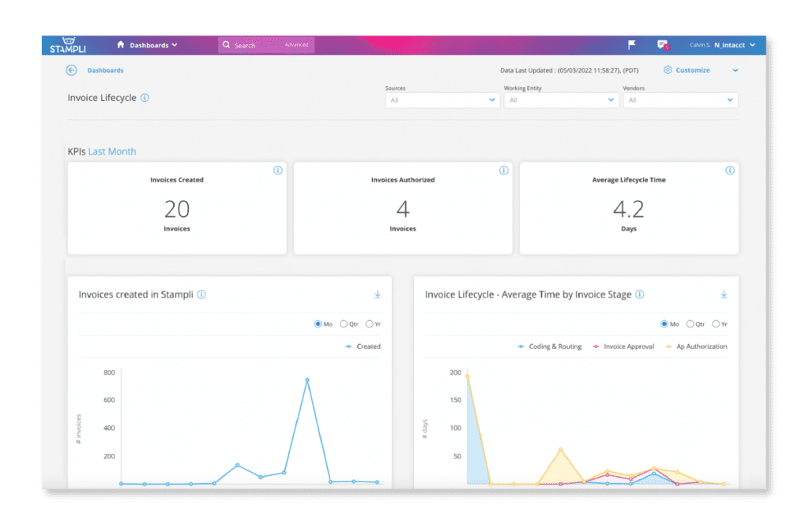Screen dimensions: 809x532
Task: Select Yr view on the Invoice Lifecycle chart
Action: [717, 324]
